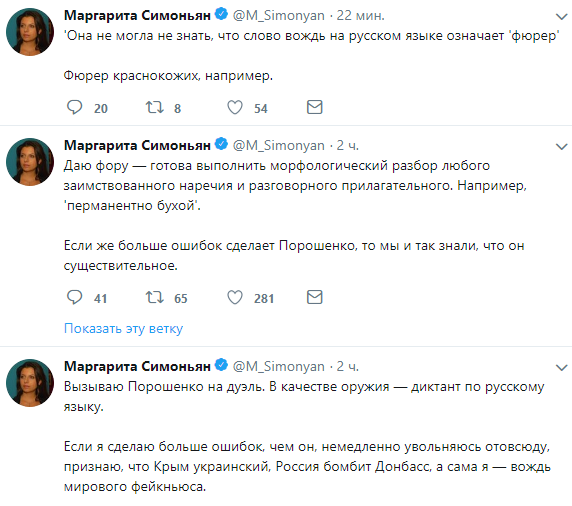Like the tweet with 281 likes
Viewport: 572px width, 506px height.
coord(235,297)
